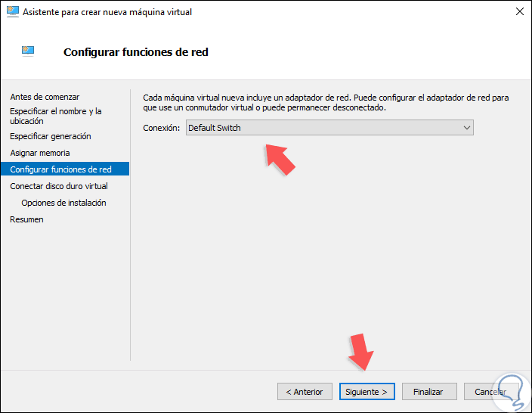Viewport: 532px width, 413px height.
Task: Click the Siguiente button
Action: click(367, 392)
